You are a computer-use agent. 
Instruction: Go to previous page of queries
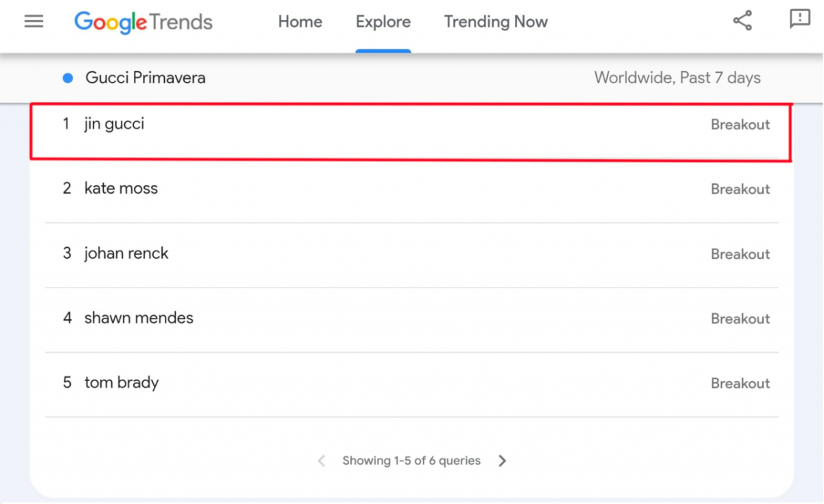coord(321,461)
